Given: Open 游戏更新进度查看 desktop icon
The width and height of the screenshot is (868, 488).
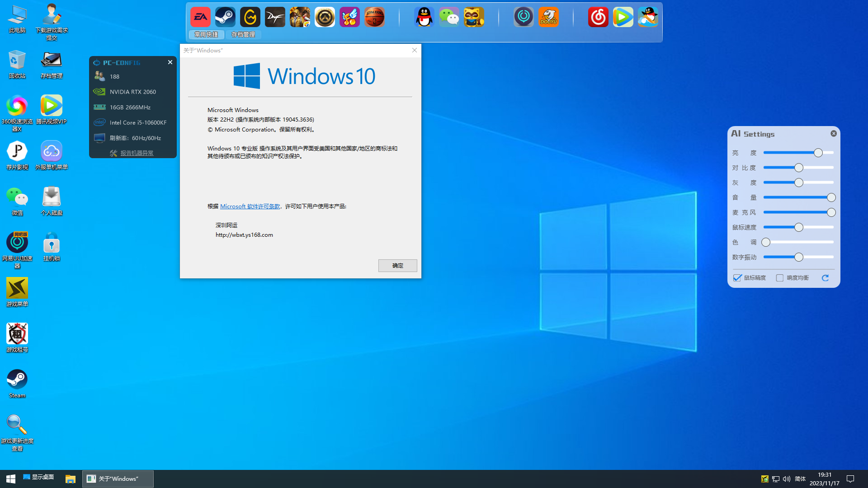Looking at the screenshot, I should pos(17,433).
